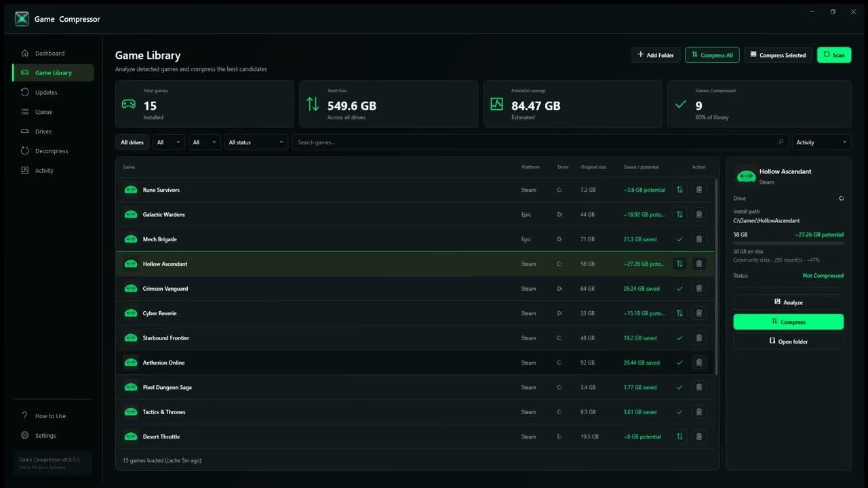The width and height of the screenshot is (868, 488).
Task: Open the second All filter dropdown
Action: point(205,142)
